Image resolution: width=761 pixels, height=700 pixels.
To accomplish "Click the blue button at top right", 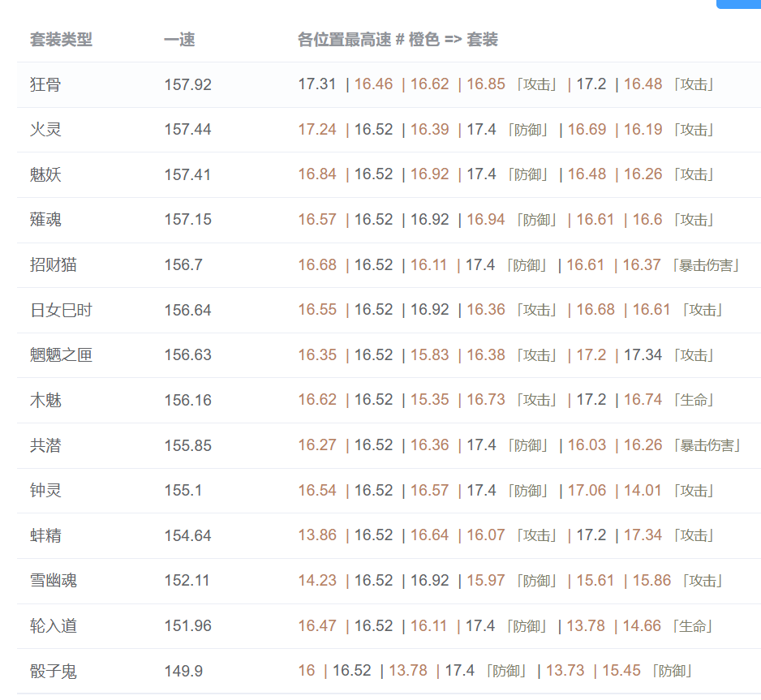I will point(739,4).
